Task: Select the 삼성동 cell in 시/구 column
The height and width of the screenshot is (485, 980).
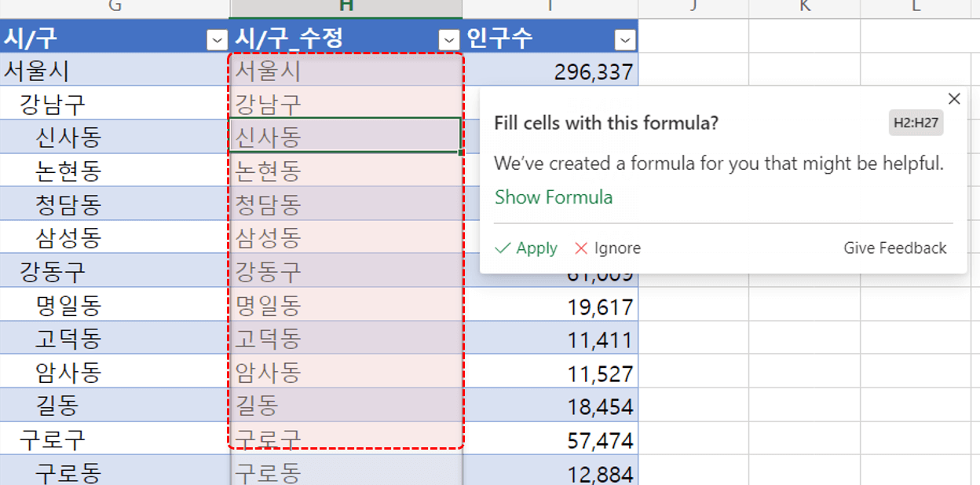Action: (115, 237)
